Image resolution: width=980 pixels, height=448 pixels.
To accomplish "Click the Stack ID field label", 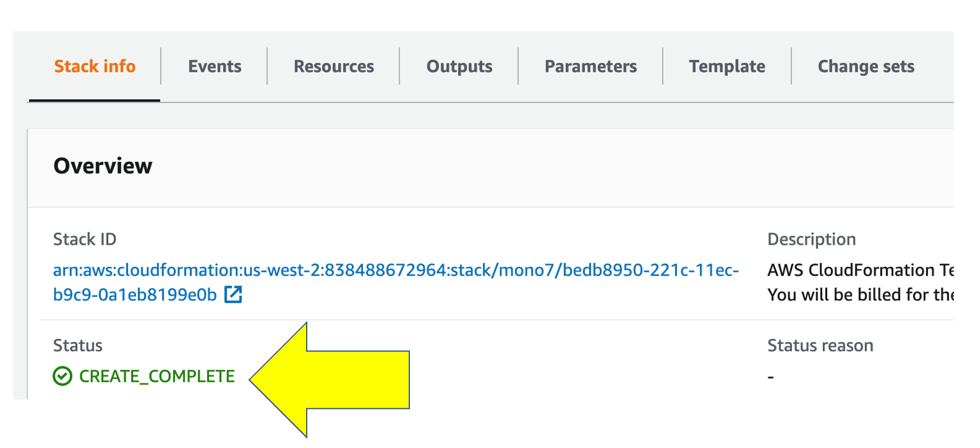I will (x=85, y=239).
